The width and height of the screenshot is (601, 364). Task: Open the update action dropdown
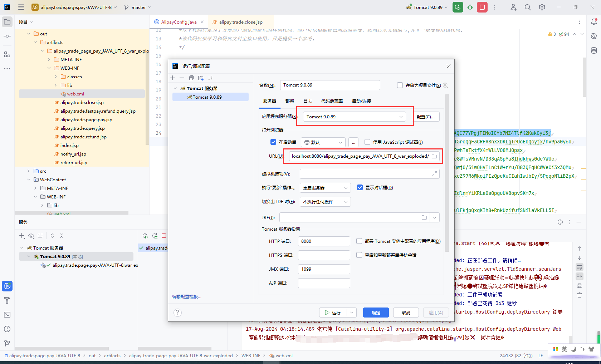pos(325,188)
